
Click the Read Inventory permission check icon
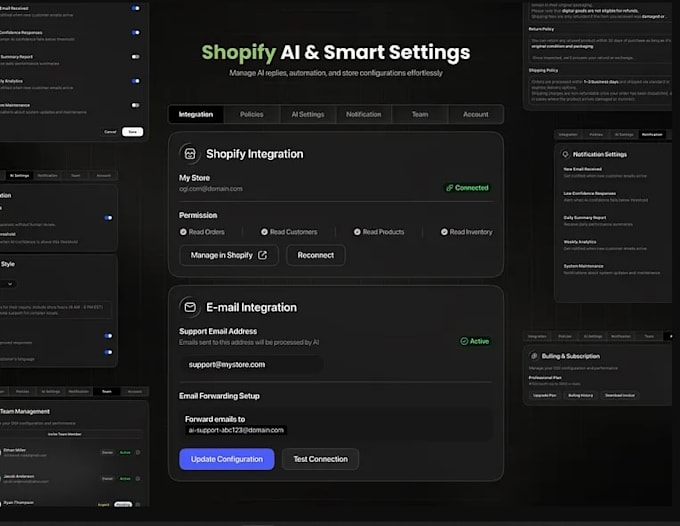click(x=444, y=232)
